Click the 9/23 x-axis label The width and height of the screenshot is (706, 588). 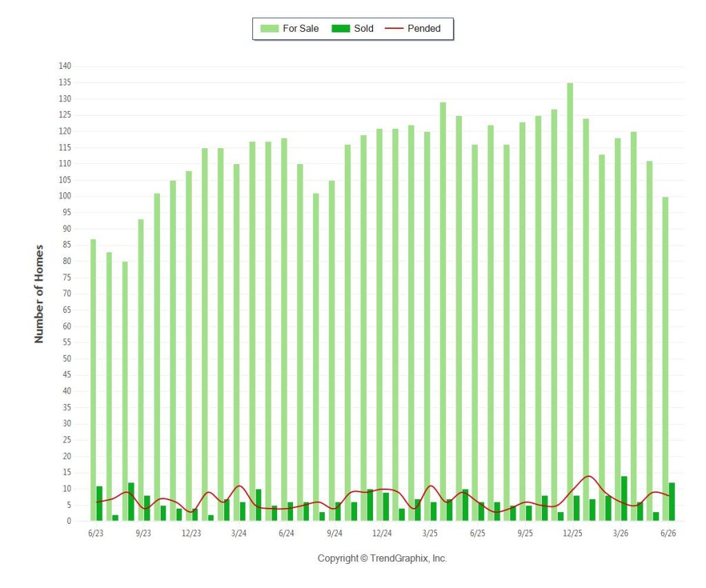click(143, 533)
